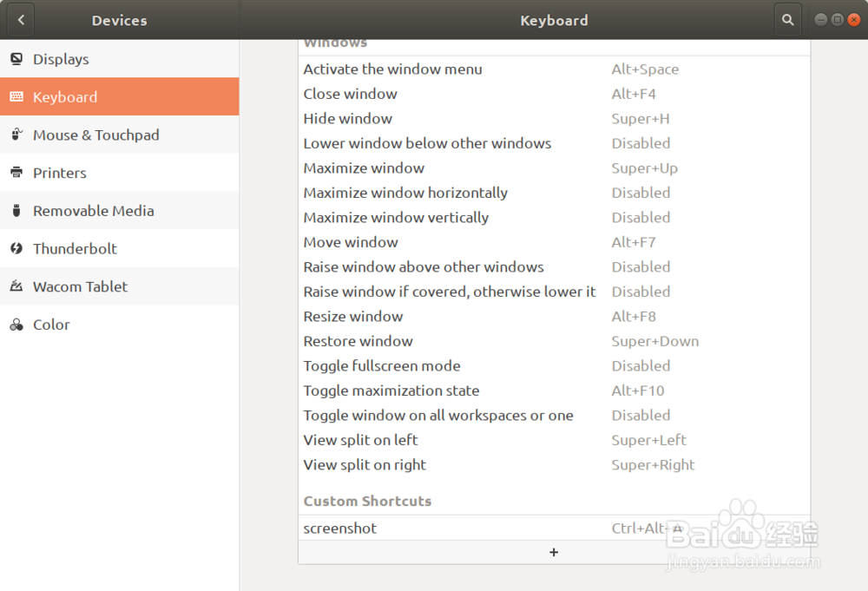Screen dimensions: 868x591
Task: Click the Printers icon in the sidebar
Action: 16,173
